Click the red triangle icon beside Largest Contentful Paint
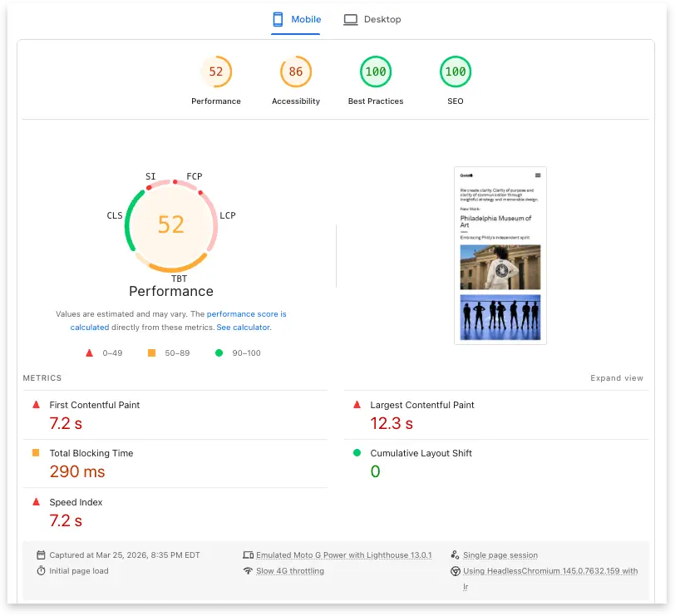This screenshot has width=675, height=616. pyautogui.click(x=358, y=405)
